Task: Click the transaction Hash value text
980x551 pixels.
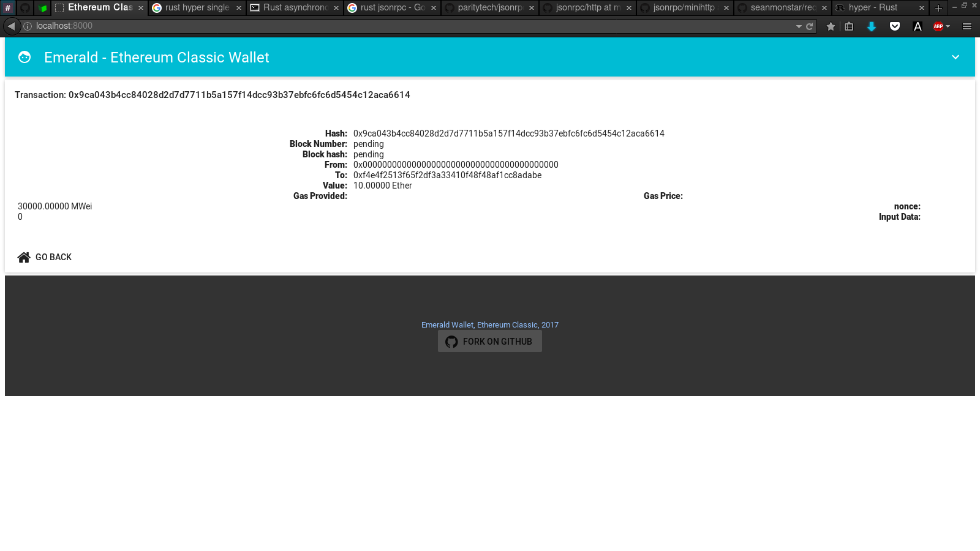Action: coord(509,133)
